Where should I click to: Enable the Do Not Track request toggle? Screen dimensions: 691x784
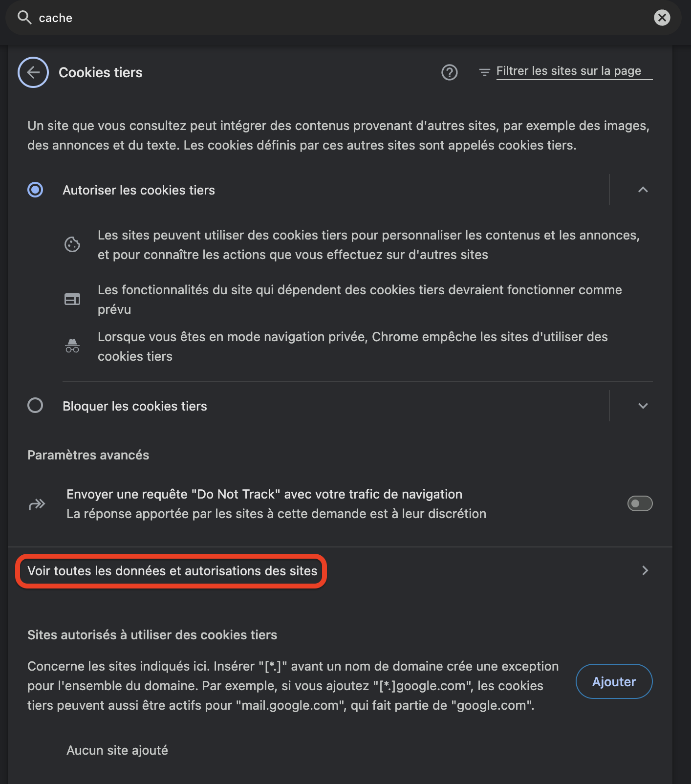coord(640,503)
